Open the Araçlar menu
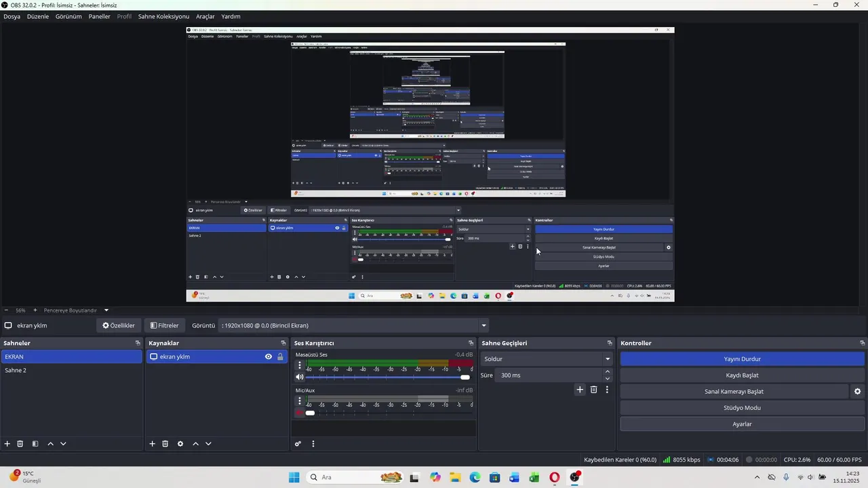The height and width of the screenshot is (488, 868). [205, 16]
